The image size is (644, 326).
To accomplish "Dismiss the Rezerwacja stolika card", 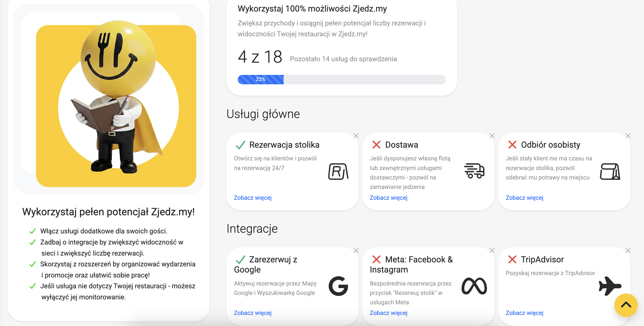I will tap(356, 136).
